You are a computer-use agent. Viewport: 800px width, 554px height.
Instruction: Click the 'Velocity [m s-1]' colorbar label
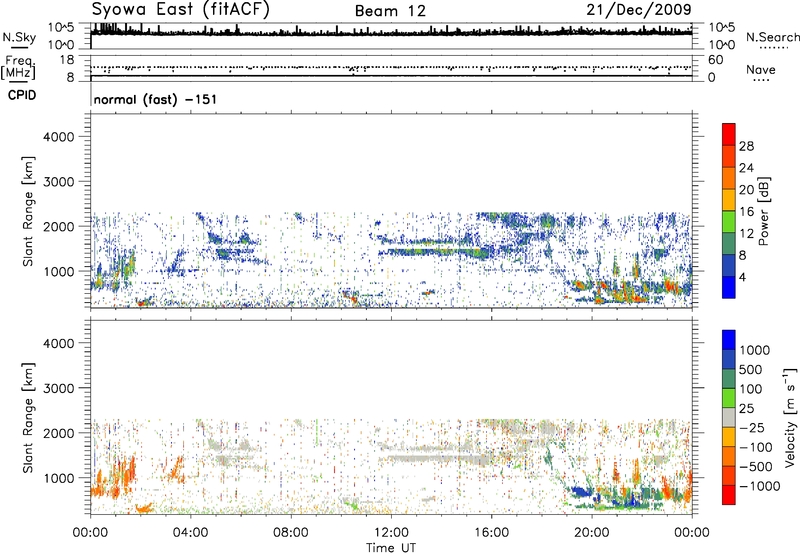(x=790, y=418)
